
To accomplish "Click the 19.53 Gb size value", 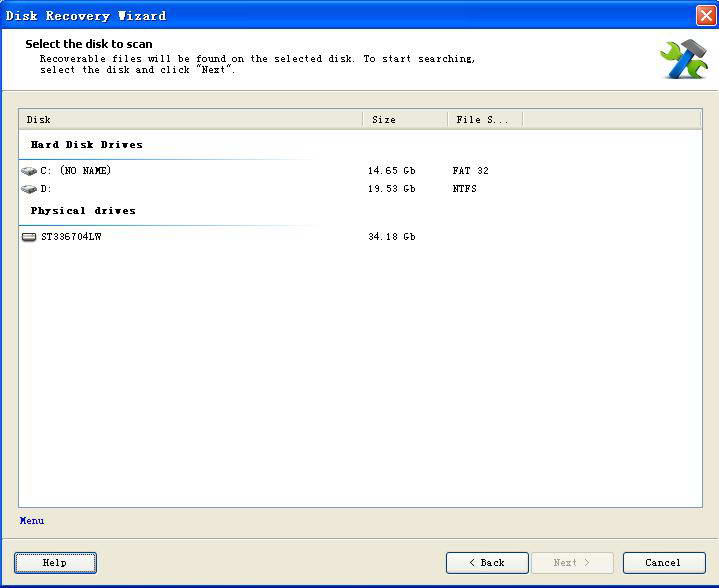I will (392, 189).
